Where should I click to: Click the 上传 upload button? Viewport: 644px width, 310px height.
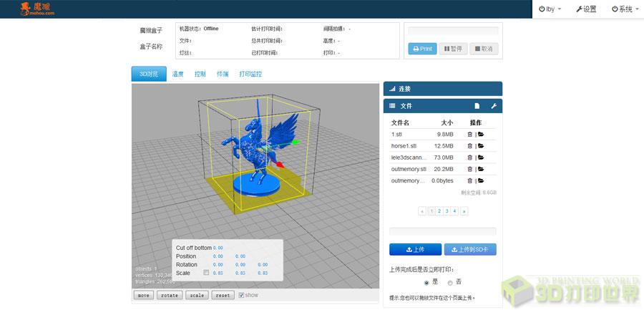pyautogui.click(x=415, y=249)
